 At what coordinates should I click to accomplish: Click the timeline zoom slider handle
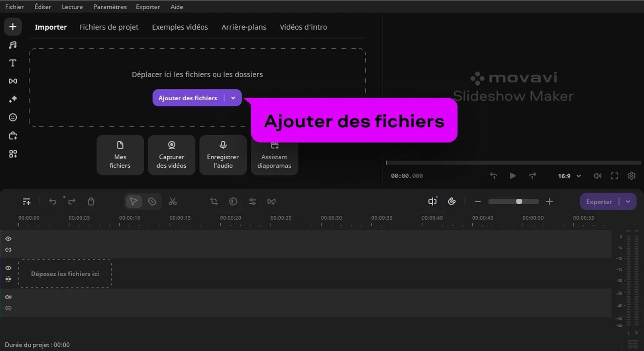(519, 201)
